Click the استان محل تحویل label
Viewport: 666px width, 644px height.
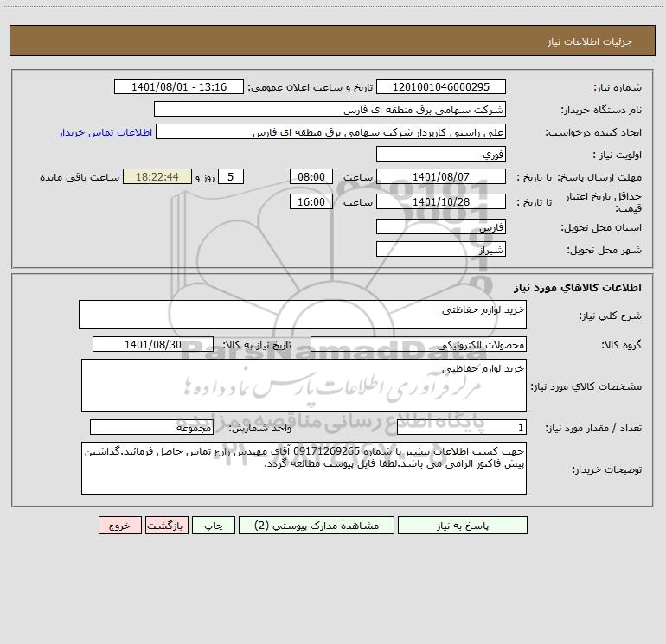tap(601, 227)
